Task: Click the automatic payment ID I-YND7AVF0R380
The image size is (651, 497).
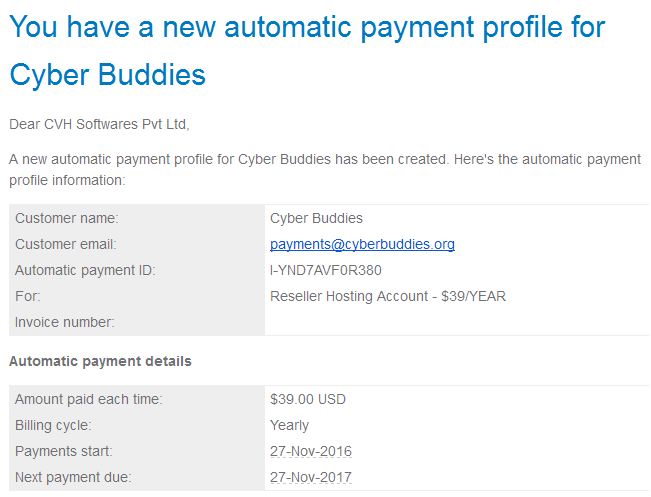Action: click(326, 270)
